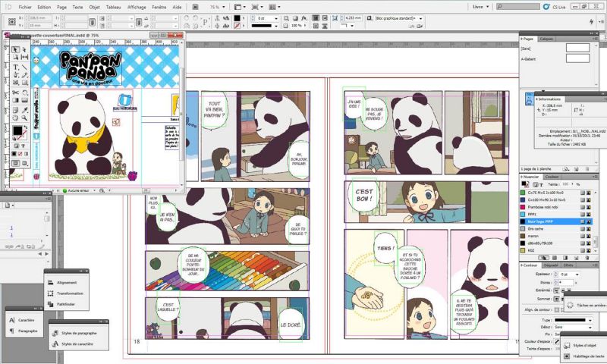Click the fill/stroke box in the toolbox
The image size is (607, 364).
18,131
